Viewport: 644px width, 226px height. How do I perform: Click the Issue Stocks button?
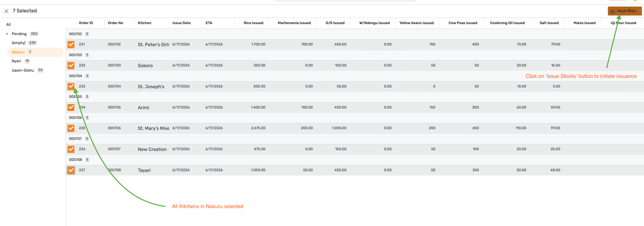[x=625, y=11]
